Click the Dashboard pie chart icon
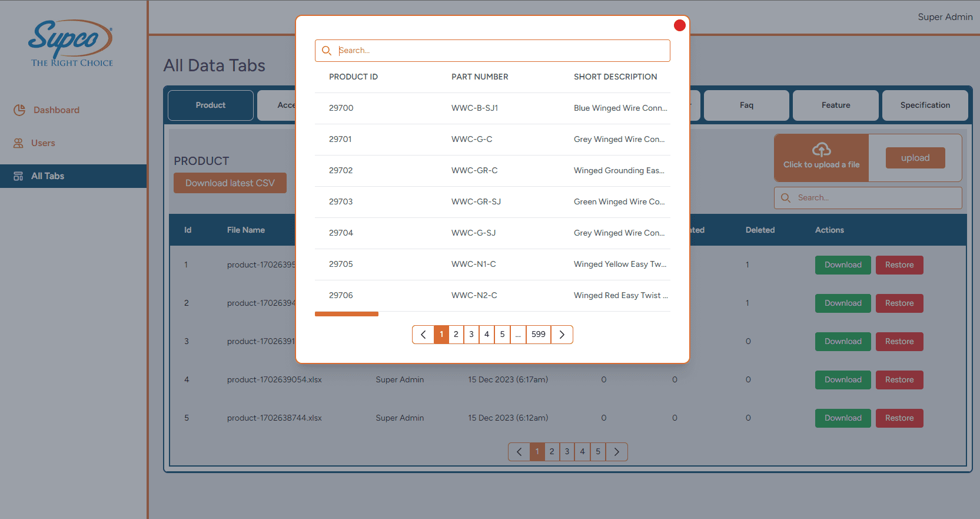The image size is (980, 519). point(19,110)
